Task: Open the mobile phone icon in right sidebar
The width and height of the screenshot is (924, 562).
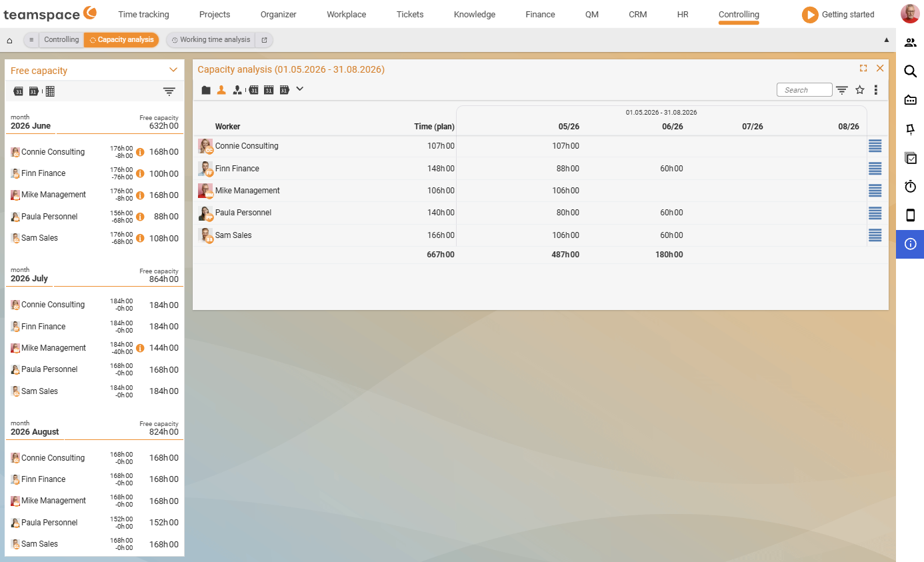Action: pyautogui.click(x=910, y=215)
